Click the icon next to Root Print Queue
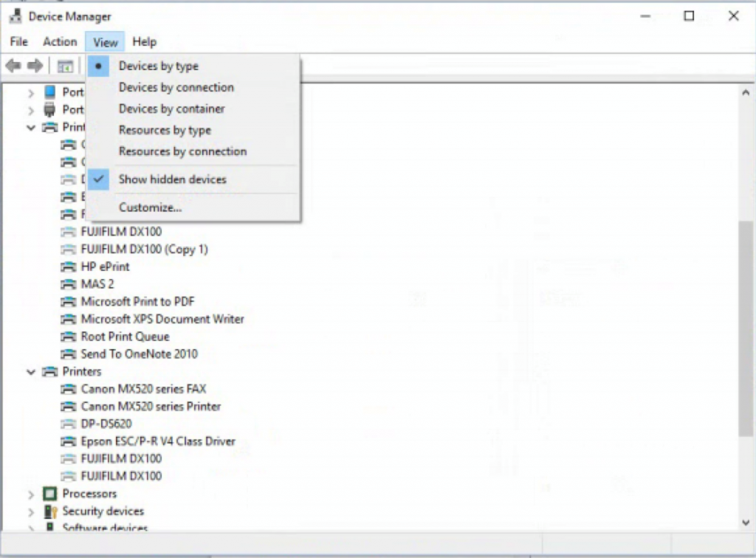Screen dimensions: 756x558 pyautogui.click(x=69, y=337)
